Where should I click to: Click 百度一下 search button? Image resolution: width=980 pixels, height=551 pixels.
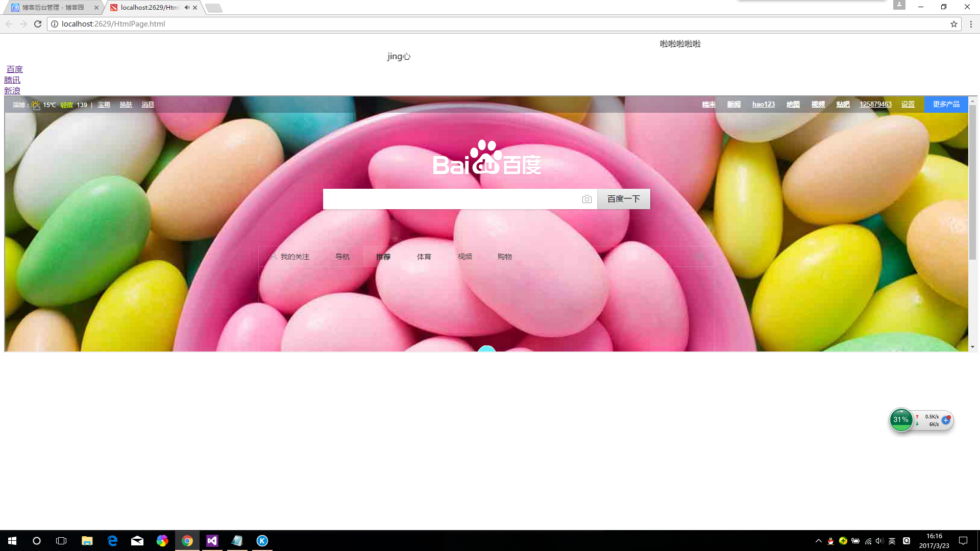(x=624, y=199)
